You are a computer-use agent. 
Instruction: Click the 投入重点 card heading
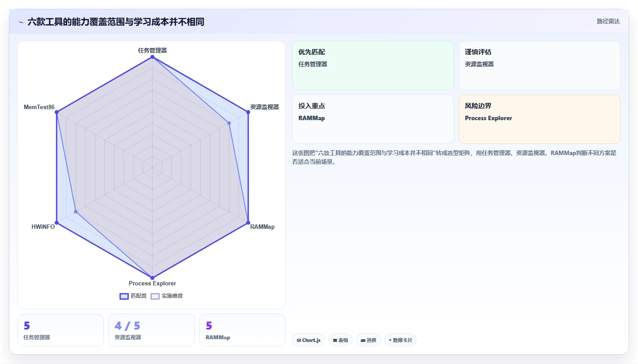[311, 106]
